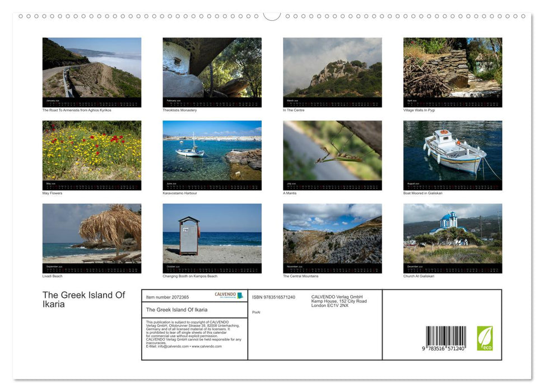
Task: Select the title The Greek Island Of Ikaria
Action: click(x=84, y=299)
